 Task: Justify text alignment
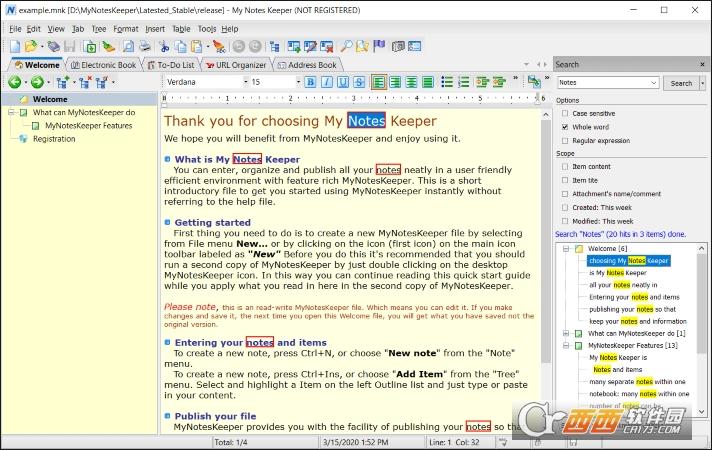click(x=428, y=82)
